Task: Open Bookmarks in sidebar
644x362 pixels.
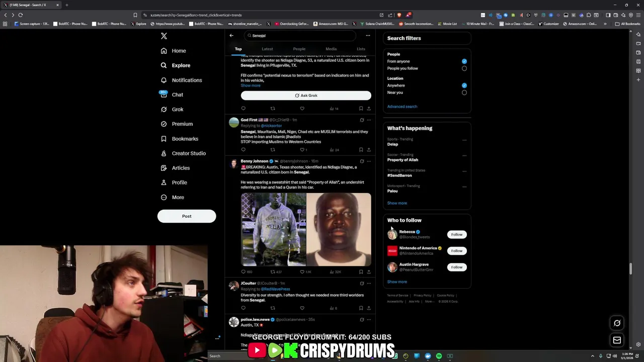Action: [x=179, y=139]
